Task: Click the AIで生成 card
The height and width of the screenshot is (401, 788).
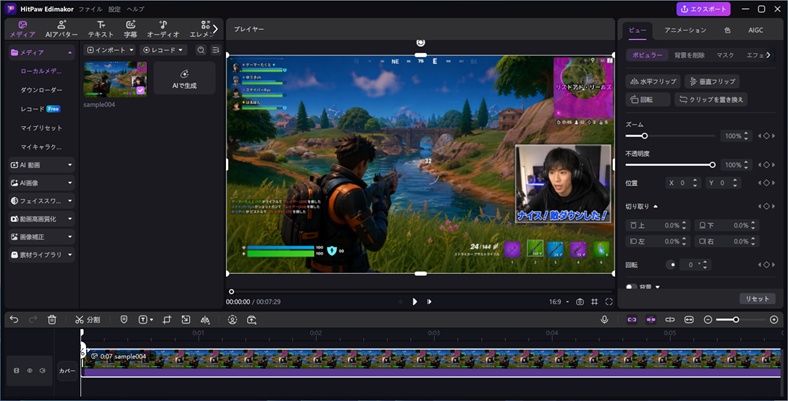Action: (x=184, y=78)
